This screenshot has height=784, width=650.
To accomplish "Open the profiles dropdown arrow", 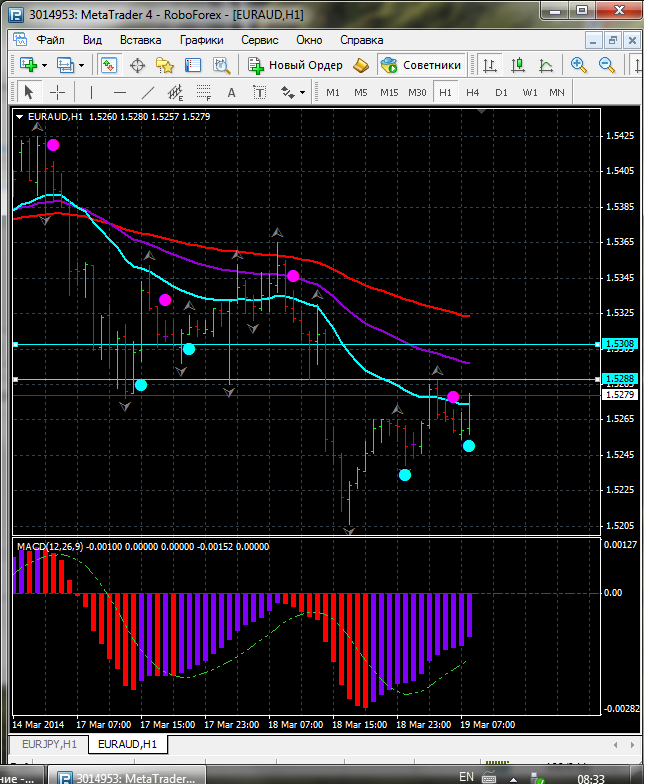I will (82, 65).
